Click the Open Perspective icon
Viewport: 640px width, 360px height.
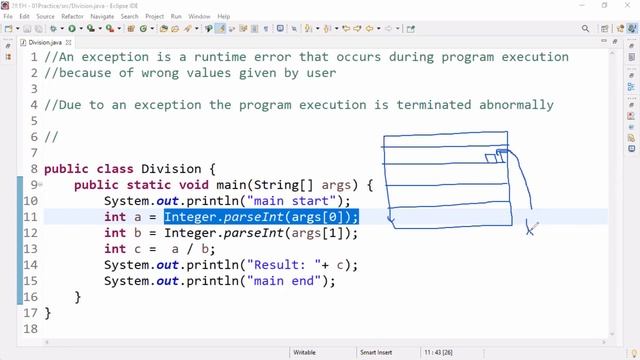pos(604,29)
